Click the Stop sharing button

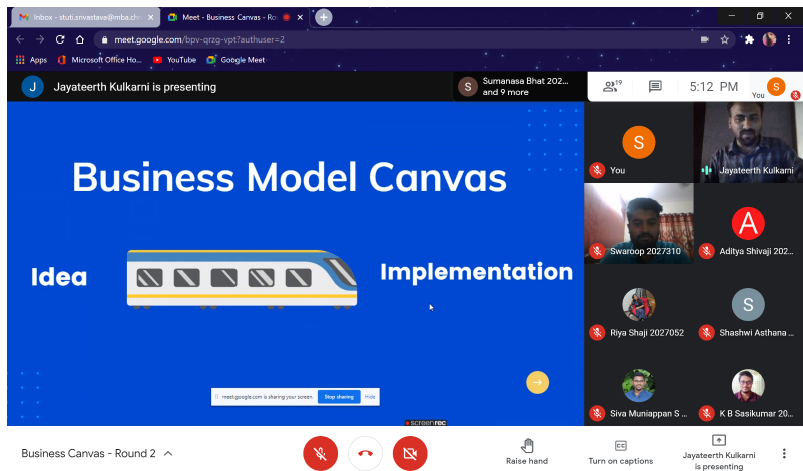tap(338, 397)
